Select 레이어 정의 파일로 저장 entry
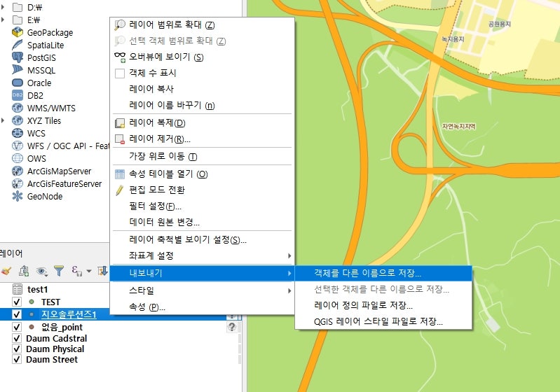 coord(383,305)
